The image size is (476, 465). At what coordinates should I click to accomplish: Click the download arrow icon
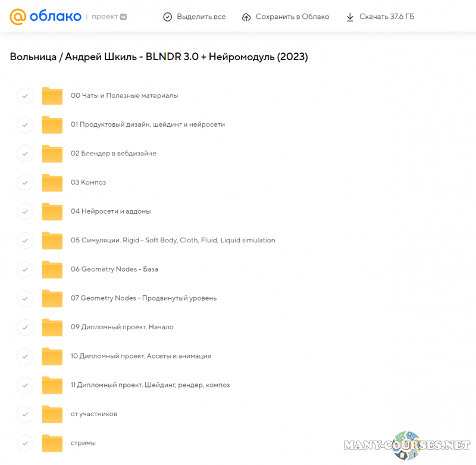(350, 17)
